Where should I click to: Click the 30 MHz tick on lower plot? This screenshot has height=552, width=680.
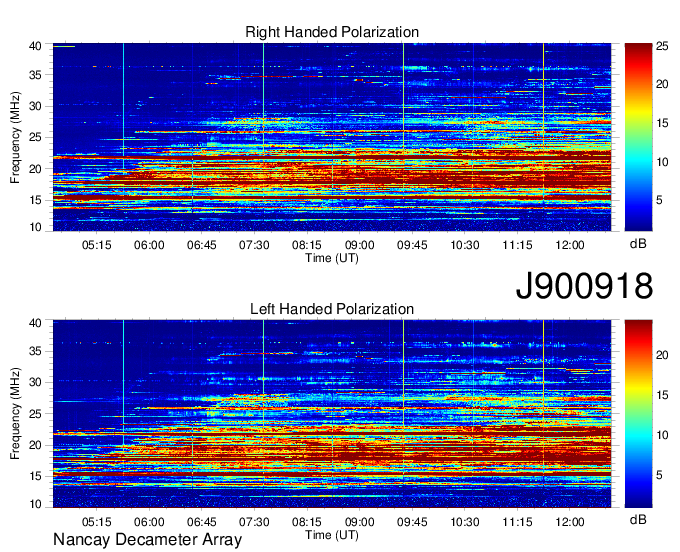click(x=36, y=382)
